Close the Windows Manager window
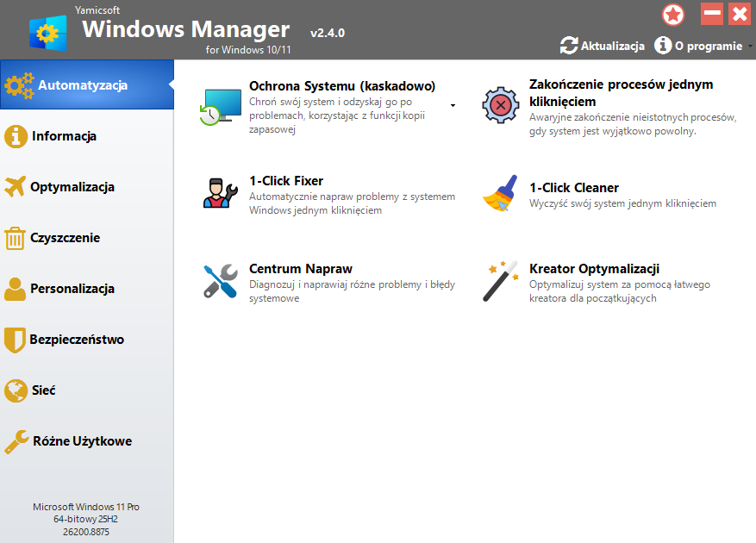756x543 pixels. coord(740,14)
